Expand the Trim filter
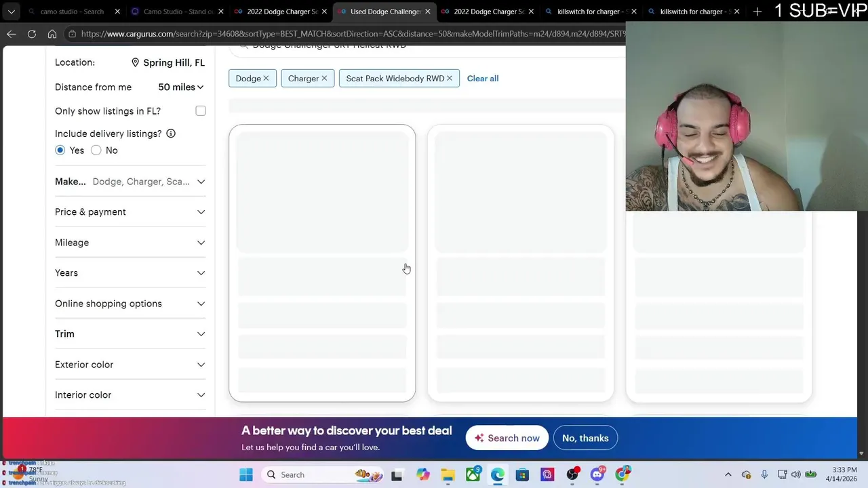 tap(130, 334)
